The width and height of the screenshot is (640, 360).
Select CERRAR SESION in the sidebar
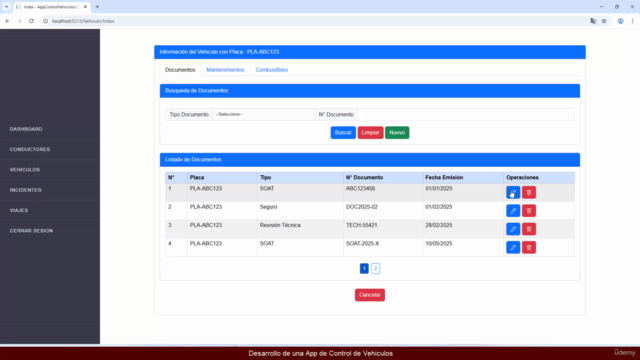(31, 231)
